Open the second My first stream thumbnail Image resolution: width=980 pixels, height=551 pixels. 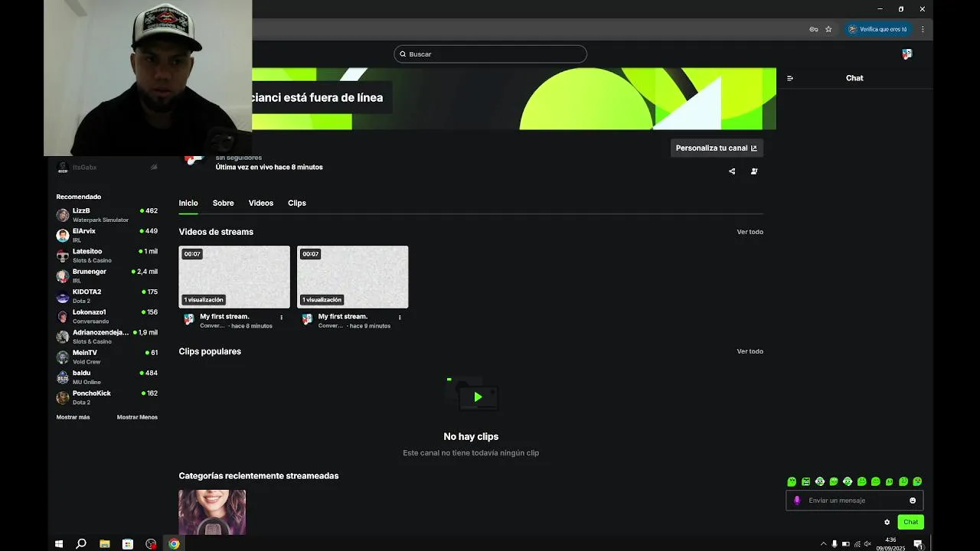click(352, 277)
